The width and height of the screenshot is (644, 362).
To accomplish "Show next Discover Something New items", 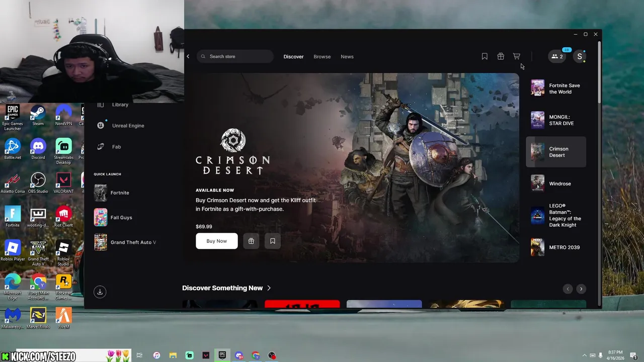I will pos(581,289).
